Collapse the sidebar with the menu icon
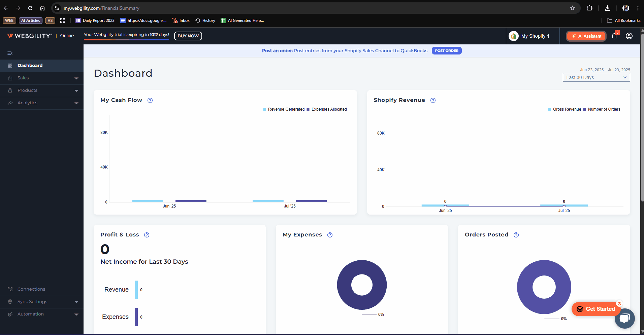644x335 pixels. tap(10, 53)
